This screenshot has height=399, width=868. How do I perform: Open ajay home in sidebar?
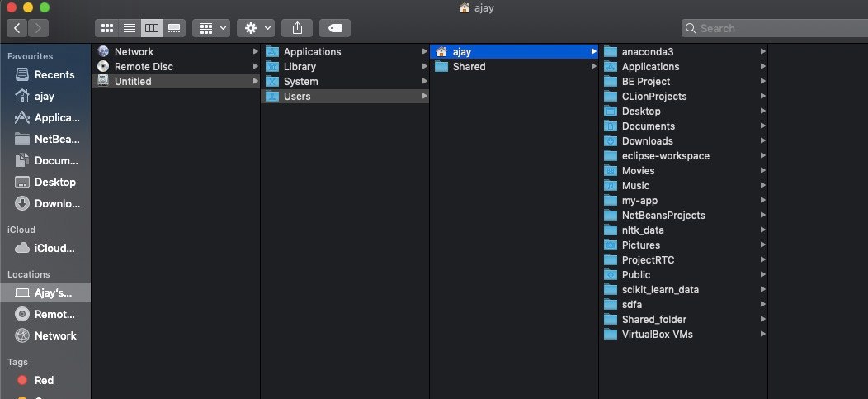(45, 97)
